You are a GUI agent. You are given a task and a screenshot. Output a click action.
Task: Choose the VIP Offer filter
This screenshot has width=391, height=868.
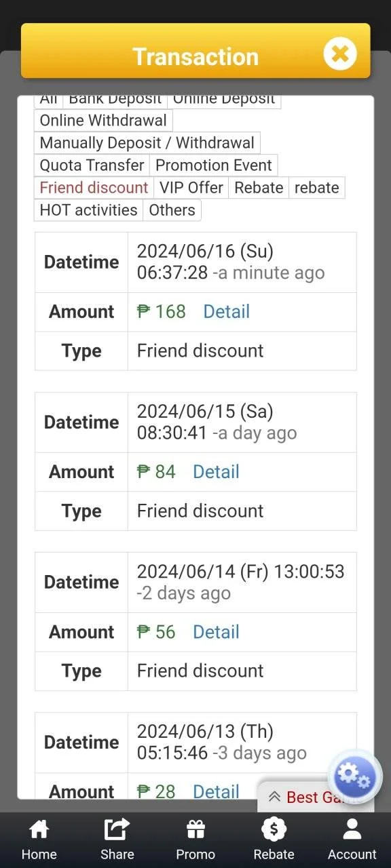(191, 188)
